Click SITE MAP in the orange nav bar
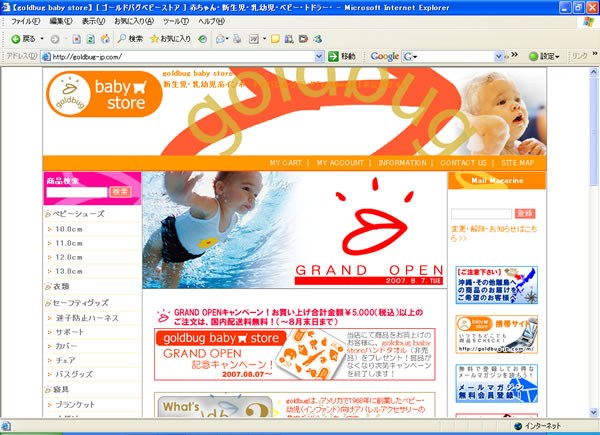This screenshot has height=435, width=600. click(x=518, y=163)
